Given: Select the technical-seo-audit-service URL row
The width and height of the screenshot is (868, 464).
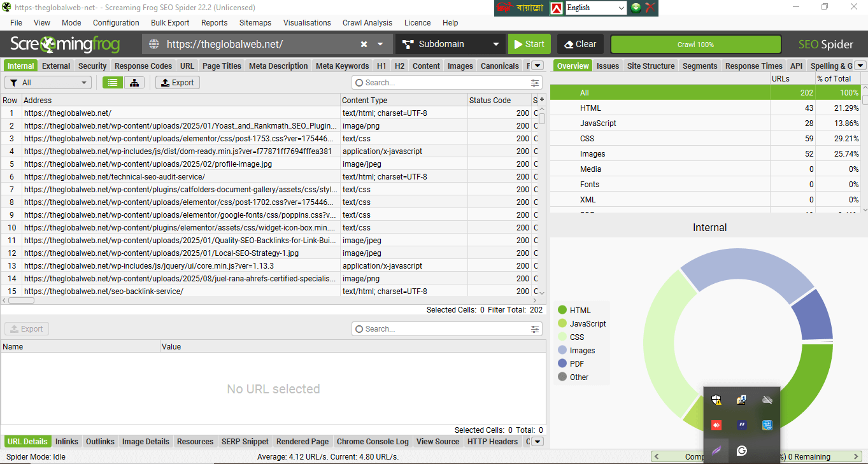Looking at the screenshot, I should click(x=269, y=177).
